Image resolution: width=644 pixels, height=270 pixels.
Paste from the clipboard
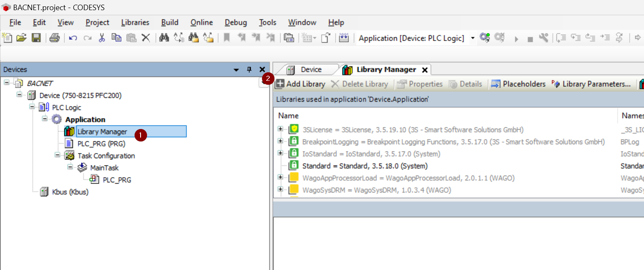point(131,38)
